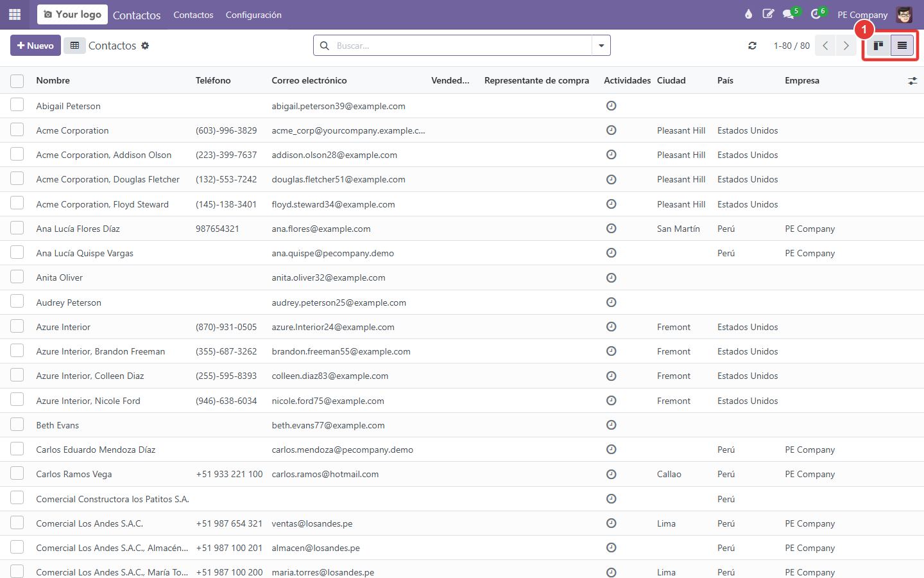Click email ventas@losandes.pe
The height and width of the screenshot is (578, 924).
pyautogui.click(x=312, y=523)
